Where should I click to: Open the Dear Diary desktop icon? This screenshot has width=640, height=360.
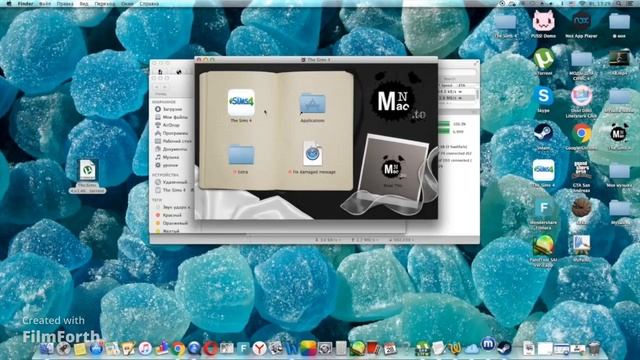click(581, 96)
